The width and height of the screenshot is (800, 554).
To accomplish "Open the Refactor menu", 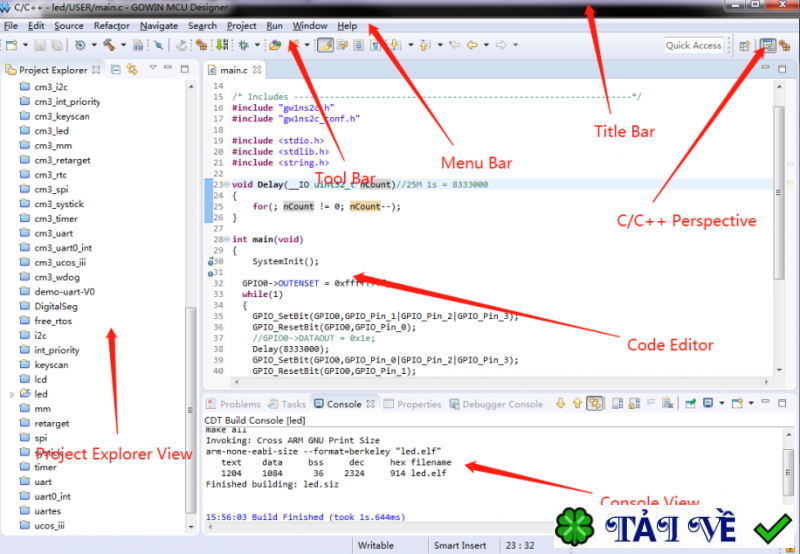I will click(x=111, y=26).
